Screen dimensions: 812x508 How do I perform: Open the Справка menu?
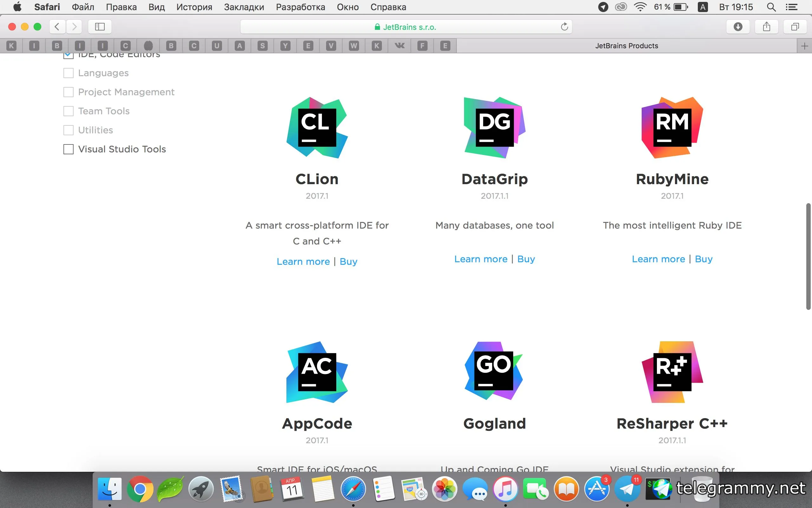tap(388, 7)
